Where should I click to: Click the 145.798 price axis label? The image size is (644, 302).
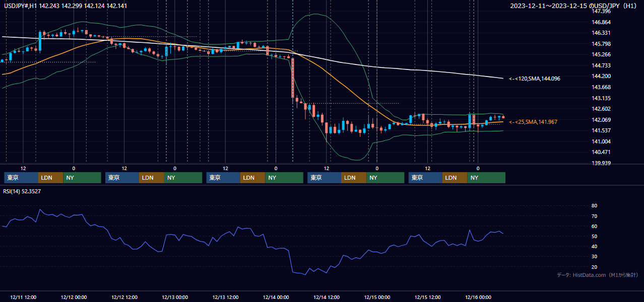(x=601, y=44)
